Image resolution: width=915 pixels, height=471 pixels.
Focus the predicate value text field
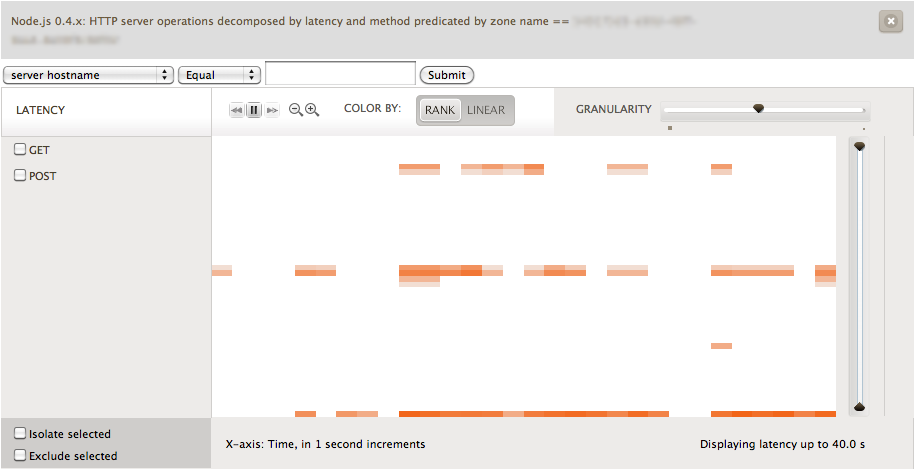click(340, 74)
